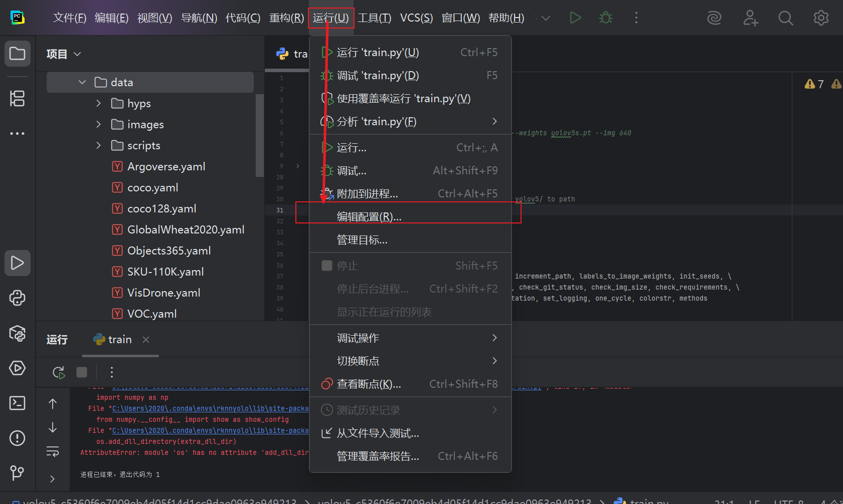
Task: Choose 编辑配置(R)... from the Run menu
Action: point(369,216)
